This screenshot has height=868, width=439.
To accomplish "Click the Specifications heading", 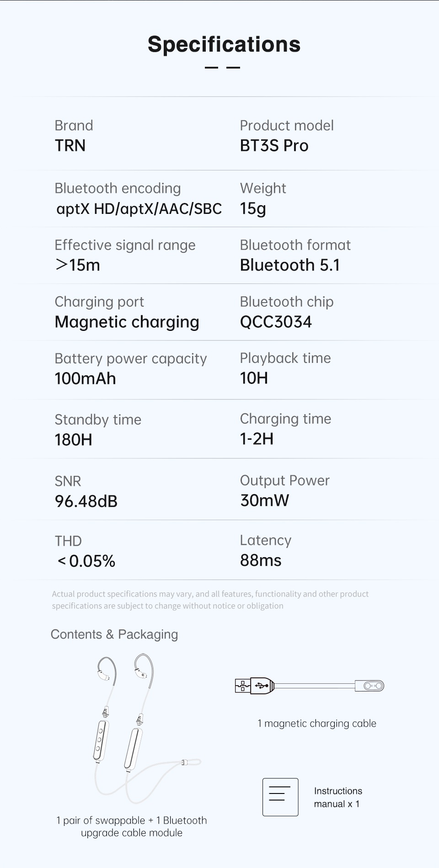I will pos(224,44).
